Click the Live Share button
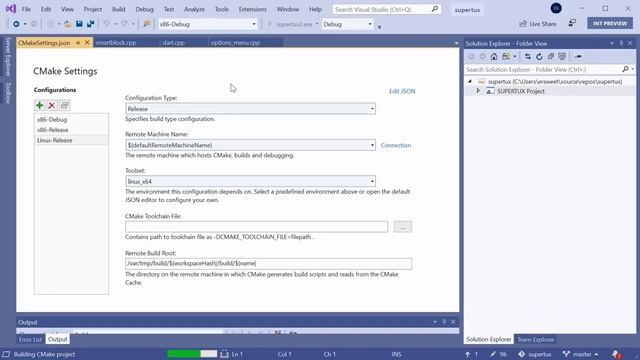Viewport: 640px width, 360px height. click(x=538, y=24)
